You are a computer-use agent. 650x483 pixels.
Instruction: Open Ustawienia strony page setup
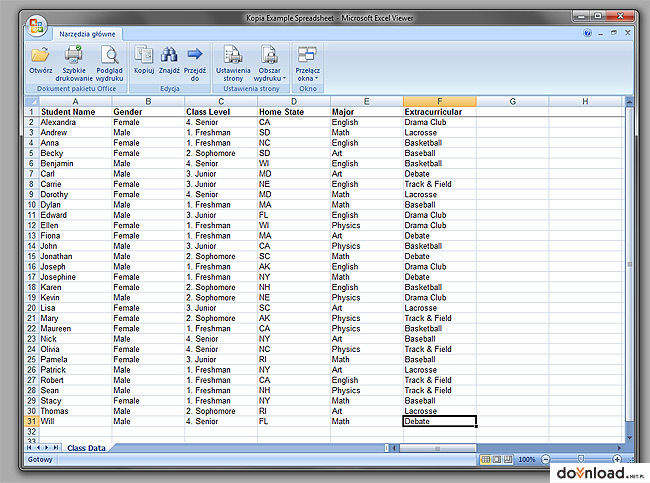tap(233, 63)
